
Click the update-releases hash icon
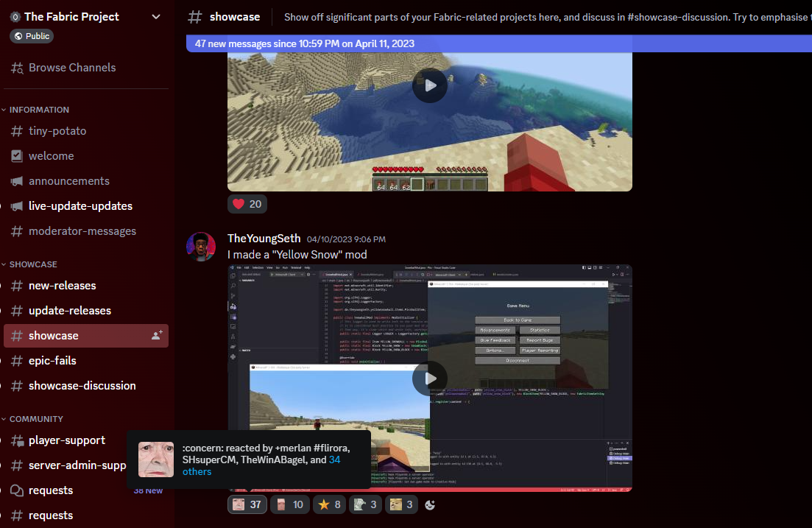tap(17, 310)
